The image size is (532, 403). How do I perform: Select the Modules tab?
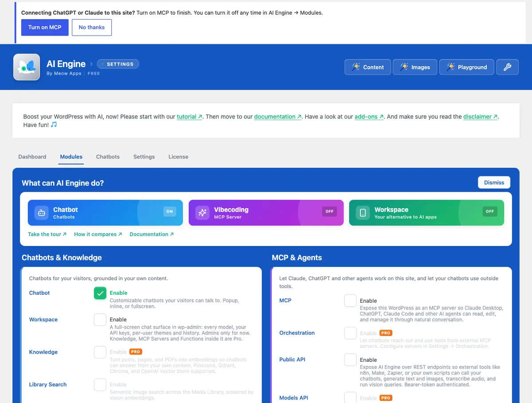tap(71, 157)
